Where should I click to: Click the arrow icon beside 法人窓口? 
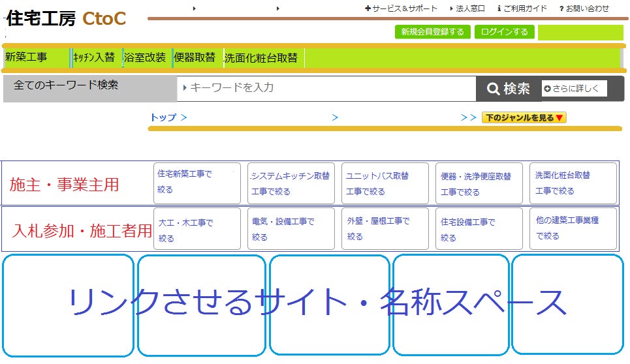click(452, 8)
